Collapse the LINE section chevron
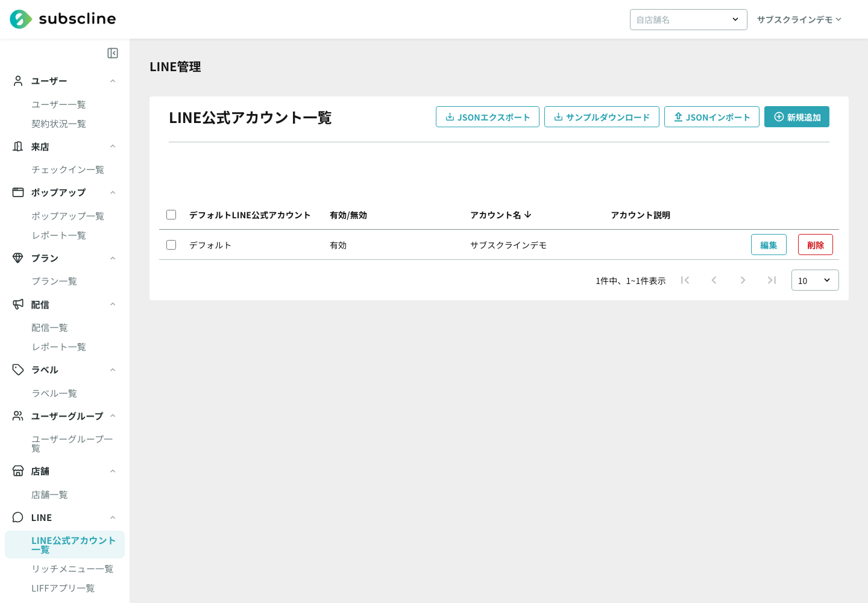868x603 pixels. pos(113,517)
